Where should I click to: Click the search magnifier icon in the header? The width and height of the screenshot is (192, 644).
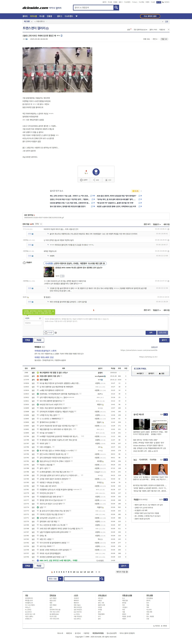click(x=116, y=7)
